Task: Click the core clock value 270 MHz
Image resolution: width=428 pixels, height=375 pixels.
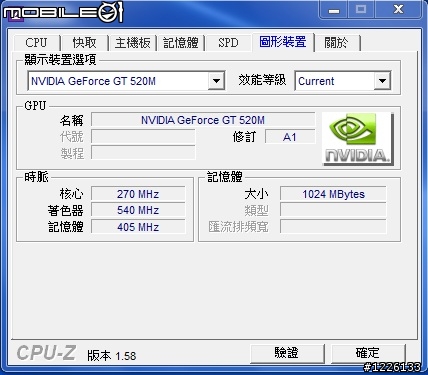Action: [138, 194]
